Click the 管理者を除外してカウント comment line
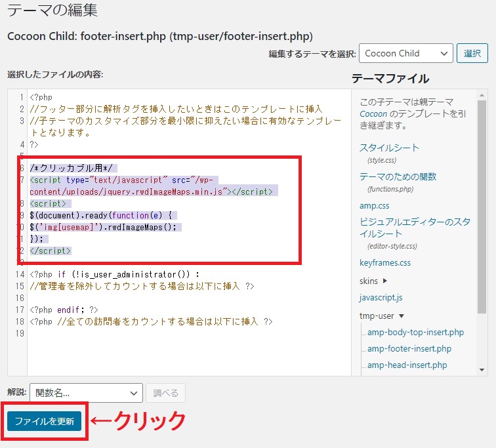The height and width of the screenshot is (448, 496). tap(142, 286)
